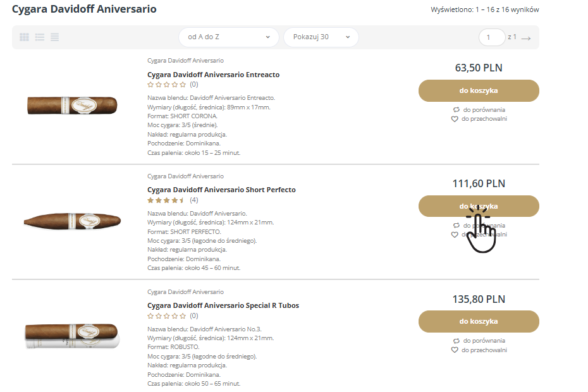Click Short Perfecto star rating

tap(166, 200)
